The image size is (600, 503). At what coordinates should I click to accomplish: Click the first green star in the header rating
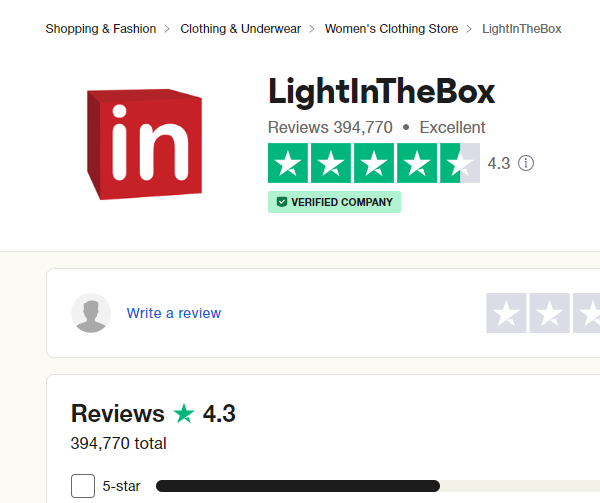[288, 163]
